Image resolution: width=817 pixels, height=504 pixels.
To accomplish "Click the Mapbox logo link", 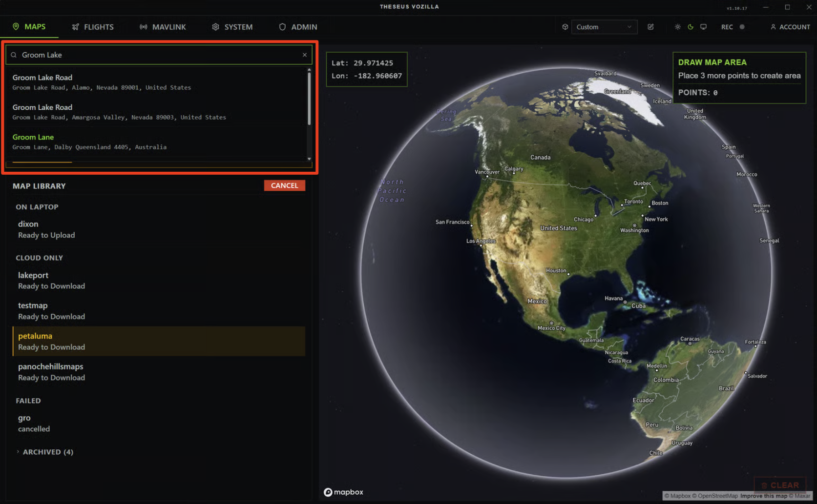I will click(343, 492).
